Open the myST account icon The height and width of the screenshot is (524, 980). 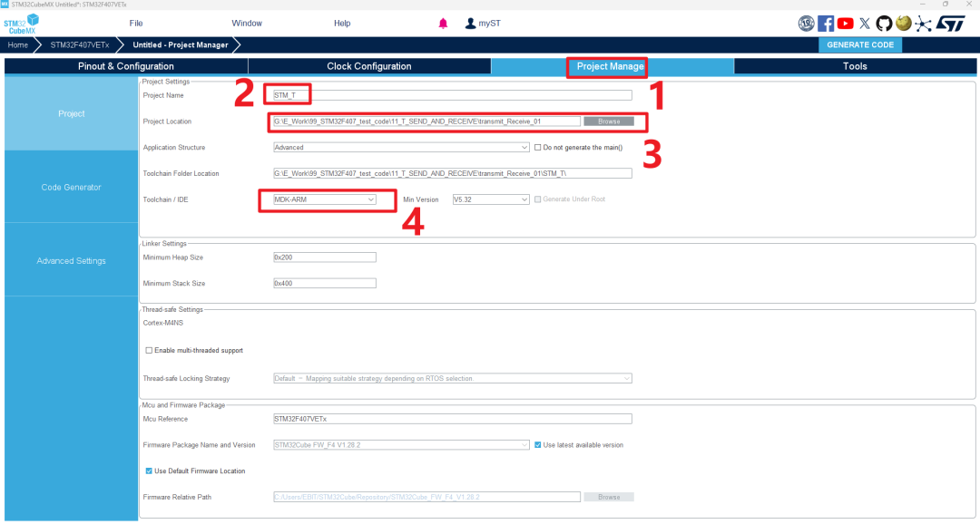[470, 24]
